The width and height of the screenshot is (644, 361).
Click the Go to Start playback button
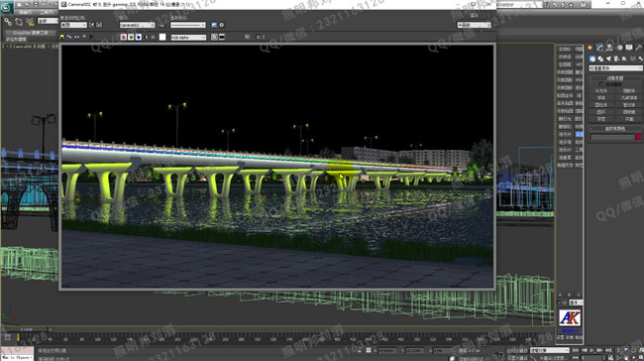[575, 350]
